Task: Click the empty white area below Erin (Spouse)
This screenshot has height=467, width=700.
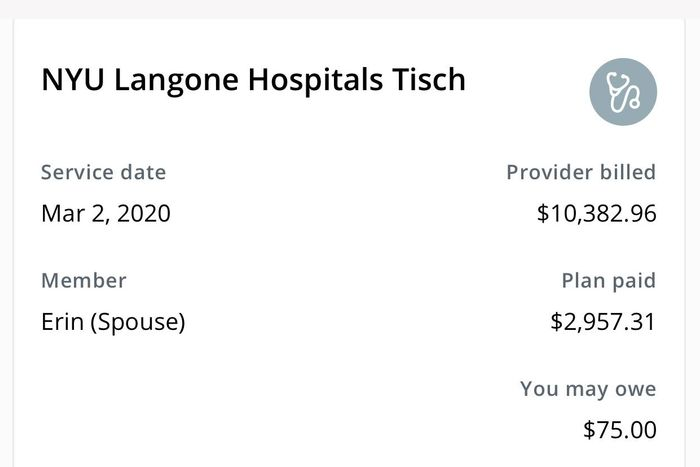Action: click(200, 400)
